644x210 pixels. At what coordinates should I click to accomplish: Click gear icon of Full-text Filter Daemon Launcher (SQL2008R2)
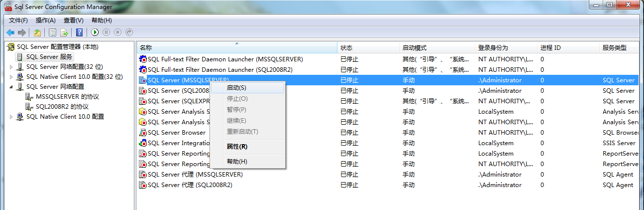tap(143, 70)
